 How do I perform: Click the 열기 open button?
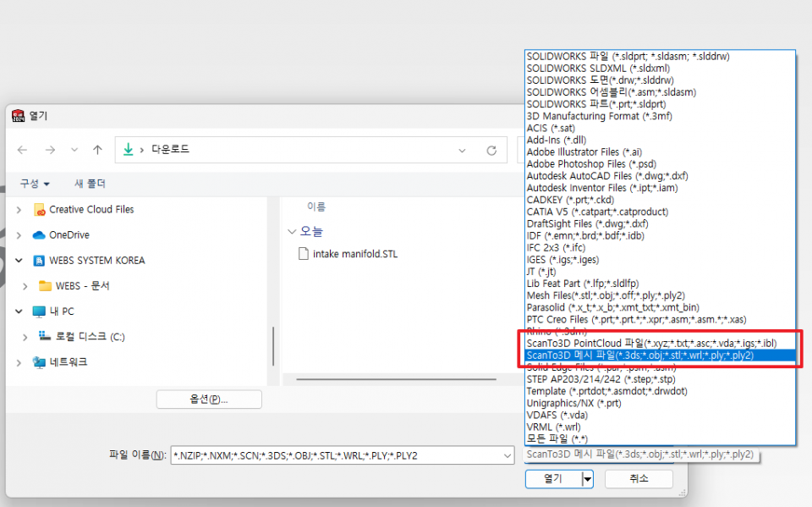[553, 478]
